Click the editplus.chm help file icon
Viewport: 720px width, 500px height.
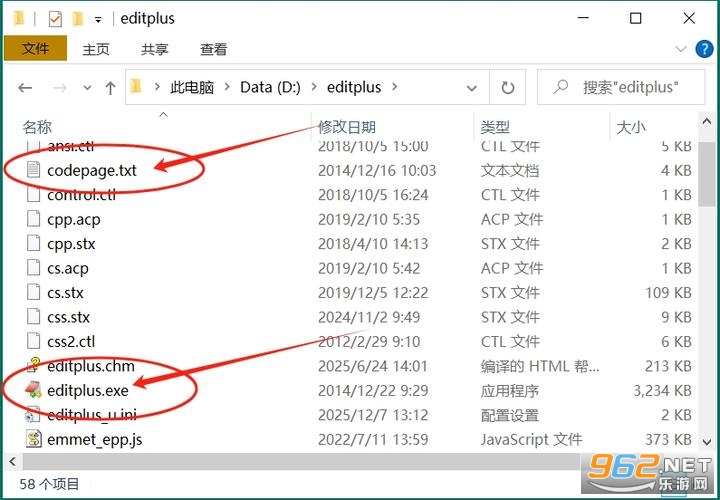point(33,366)
